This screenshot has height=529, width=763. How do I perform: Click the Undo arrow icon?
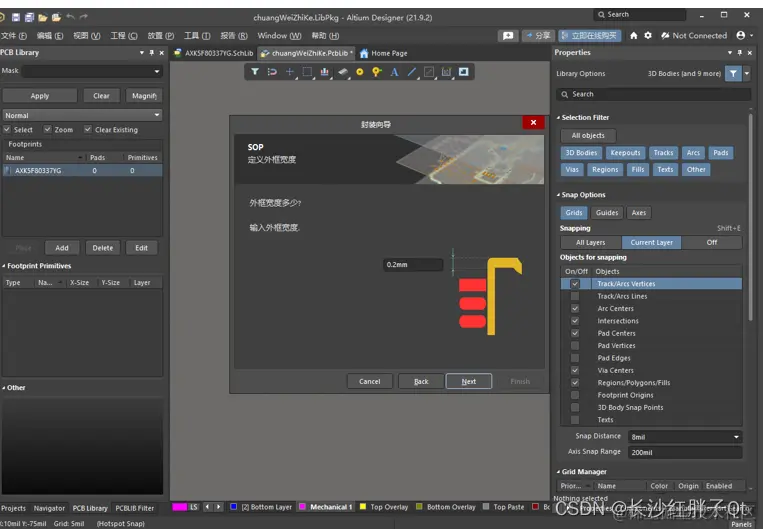pyautogui.click(x=71, y=17)
